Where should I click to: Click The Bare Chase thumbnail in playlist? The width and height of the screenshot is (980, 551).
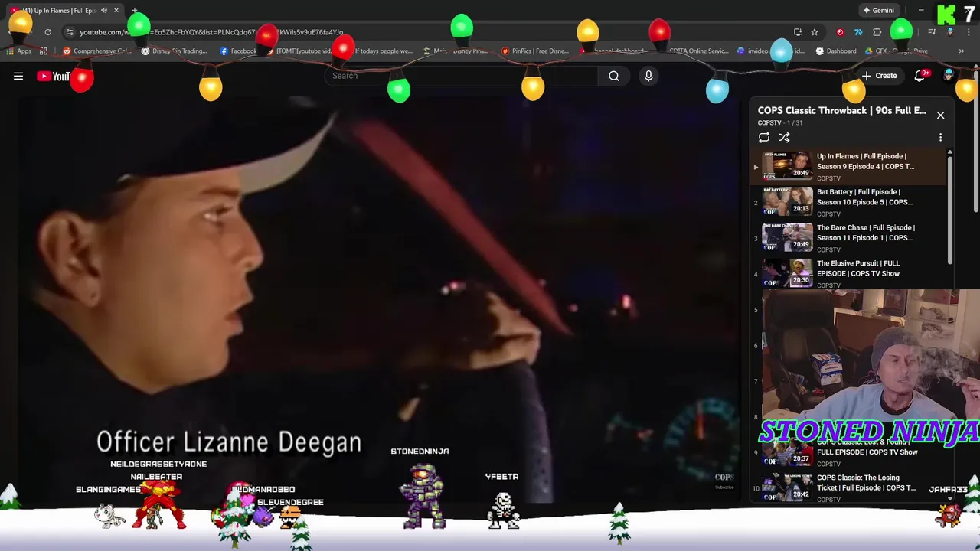tap(787, 237)
